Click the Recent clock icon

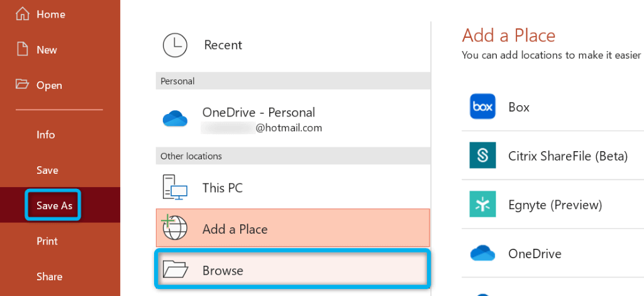(175, 45)
